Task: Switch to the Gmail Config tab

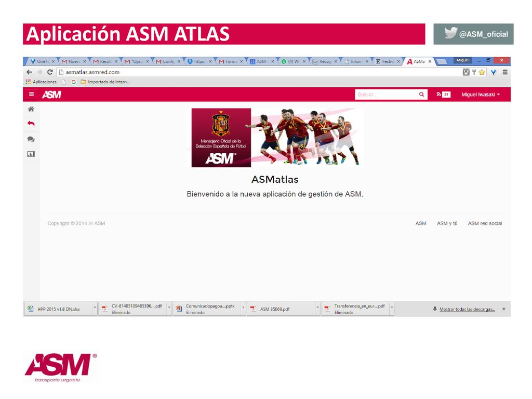Action: pyautogui.click(x=168, y=61)
